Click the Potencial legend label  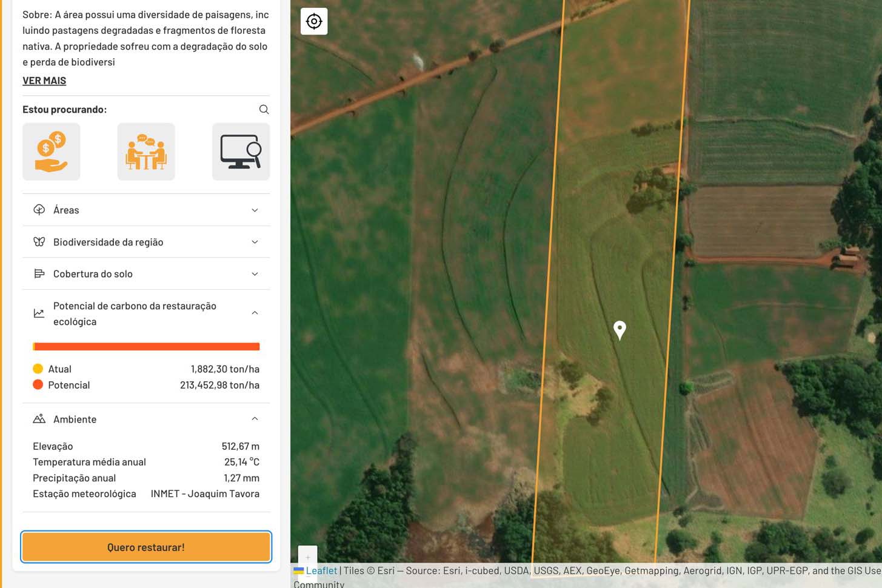[68, 384]
